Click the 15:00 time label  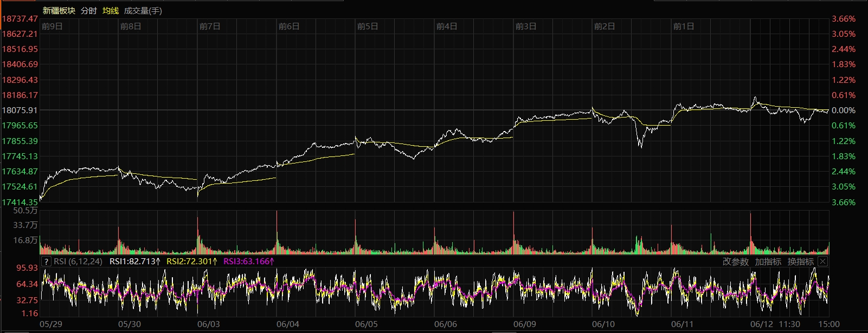tap(828, 324)
